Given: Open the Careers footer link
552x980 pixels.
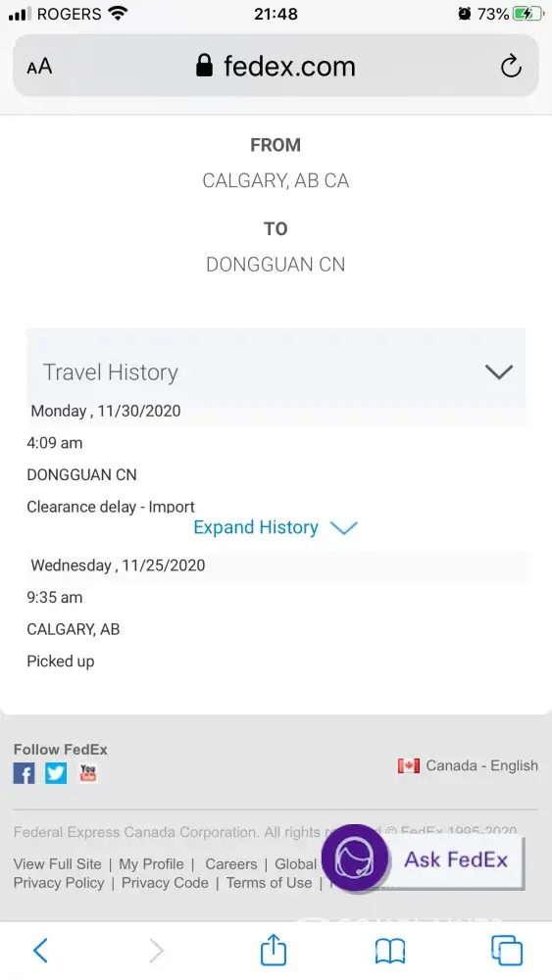Looking at the screenshot, I should (x=231, y=863).
